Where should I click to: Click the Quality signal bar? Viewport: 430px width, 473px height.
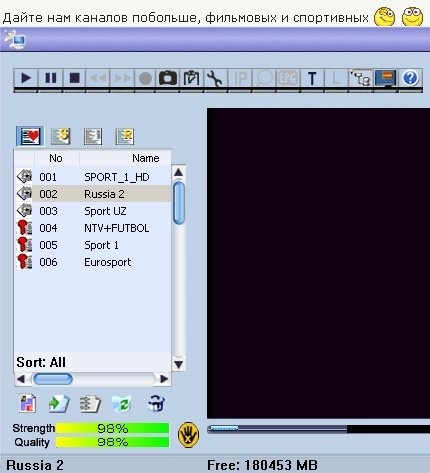coord(112,442)
